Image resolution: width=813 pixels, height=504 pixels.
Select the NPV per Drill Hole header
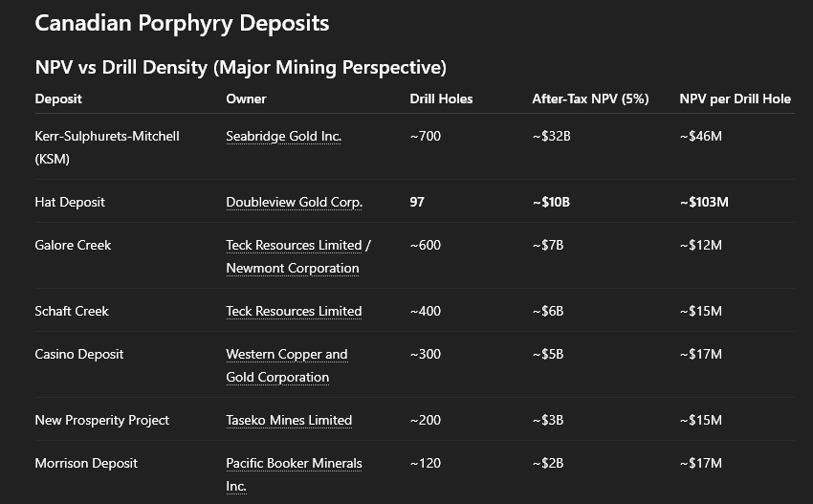[x=735, y=99]
